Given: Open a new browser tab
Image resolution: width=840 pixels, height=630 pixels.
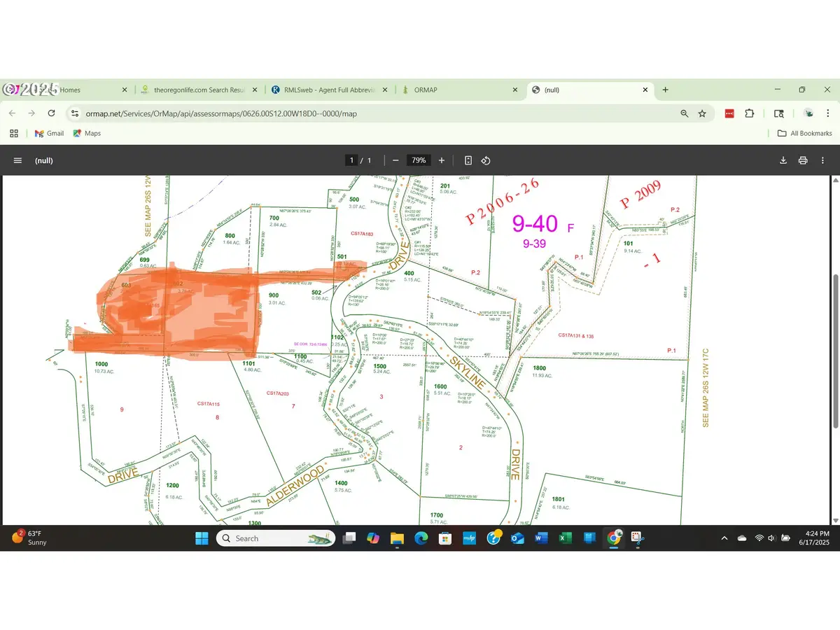Looking at the screenshot, I should pos(665,90).
